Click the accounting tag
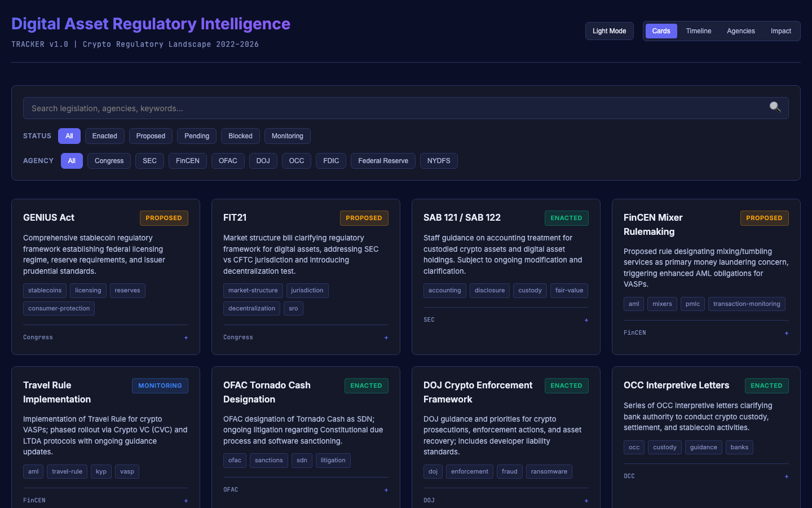Image resolution: width=812 pixels, height=508 pixels. click(x=445, y=291)
